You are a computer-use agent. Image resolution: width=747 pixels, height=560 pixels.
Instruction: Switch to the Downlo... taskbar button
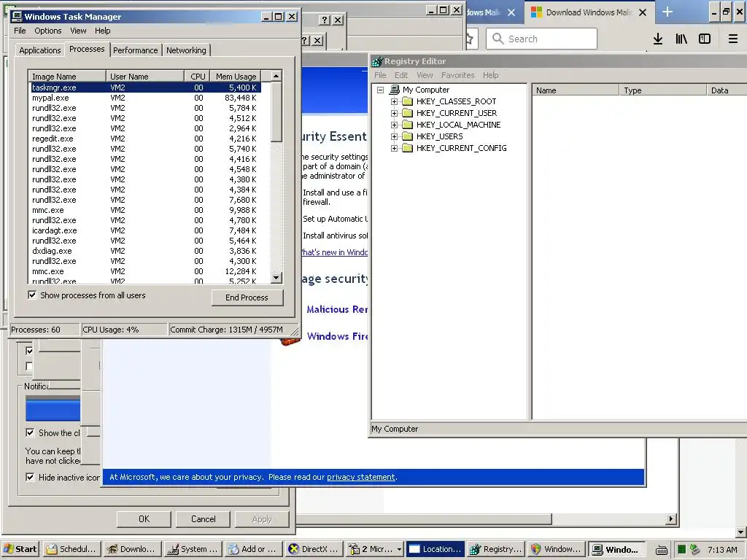pyautogui.click(x=133, y=549)
